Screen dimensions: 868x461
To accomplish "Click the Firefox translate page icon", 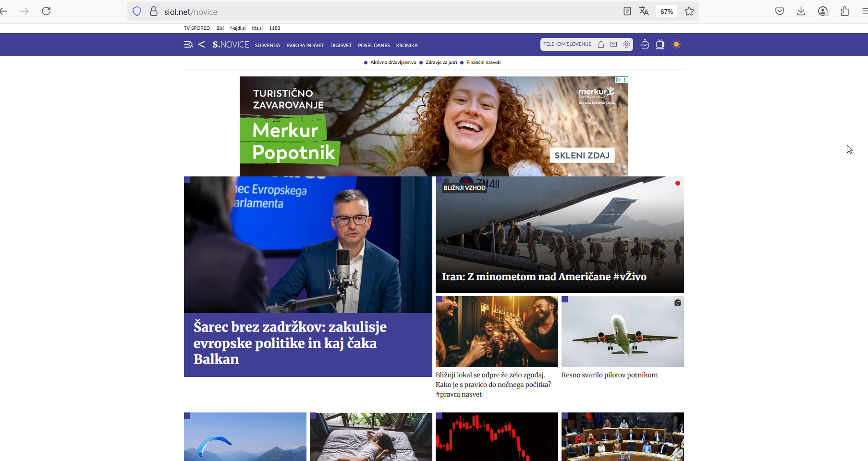I will (x=644, y=11).
